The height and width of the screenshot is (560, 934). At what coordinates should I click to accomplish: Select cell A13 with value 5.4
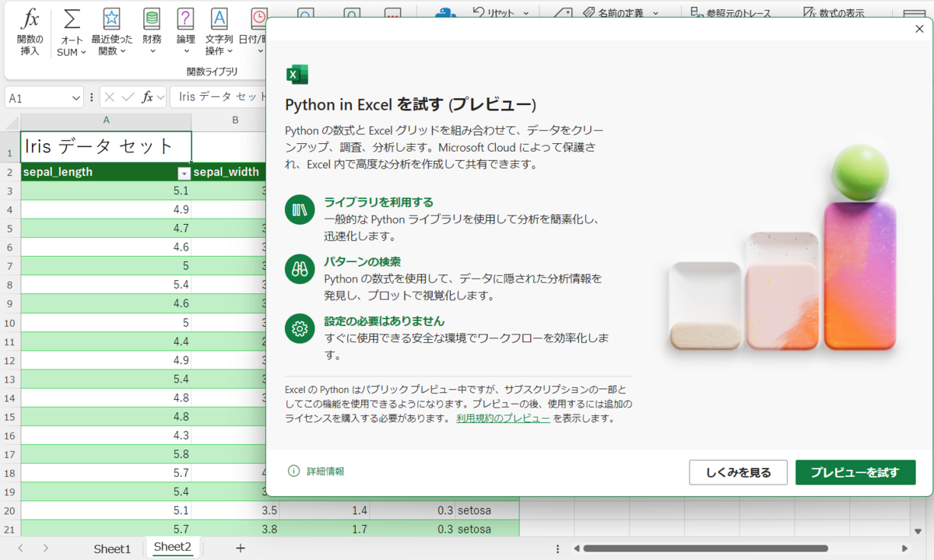pyautogui.click(x=106, y=379)
